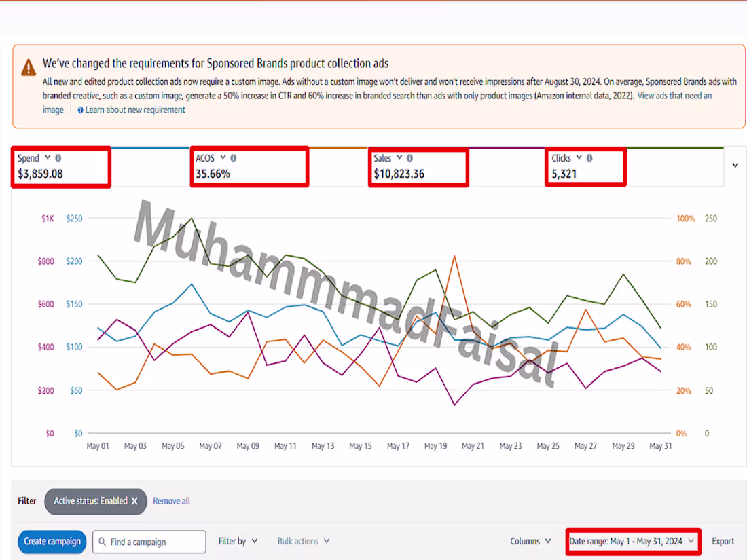Click the Sales metric info icon

click(x=409, y=158)
